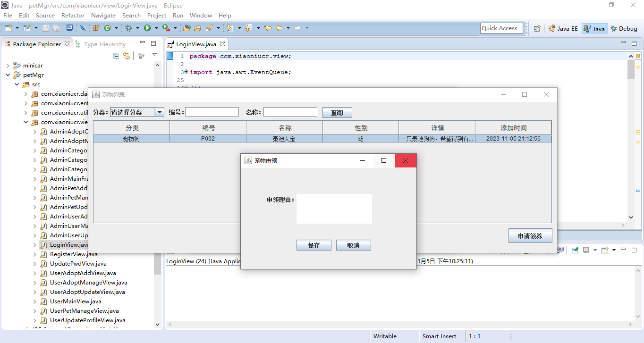Click the Next Annotation arrow icon
The height and width of the screenshot is (343, 644).
[x=230, y=28]
